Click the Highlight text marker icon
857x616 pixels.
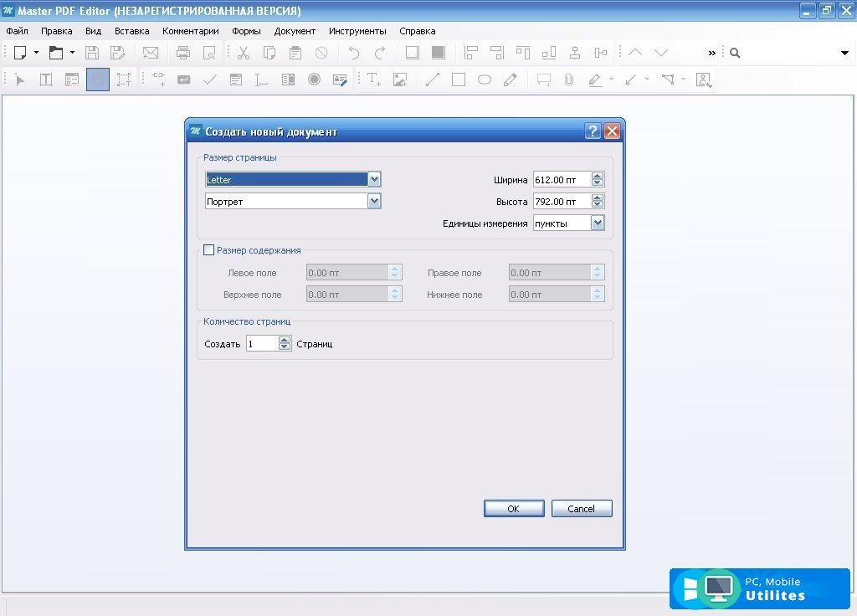tap(595, 80)
